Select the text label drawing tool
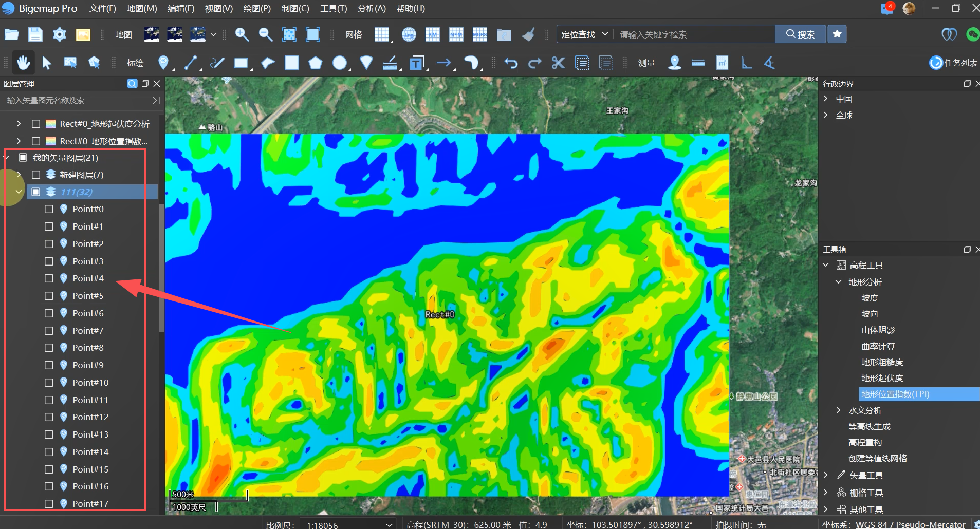This screenshot has width=980, height=529. pos(417,63)
